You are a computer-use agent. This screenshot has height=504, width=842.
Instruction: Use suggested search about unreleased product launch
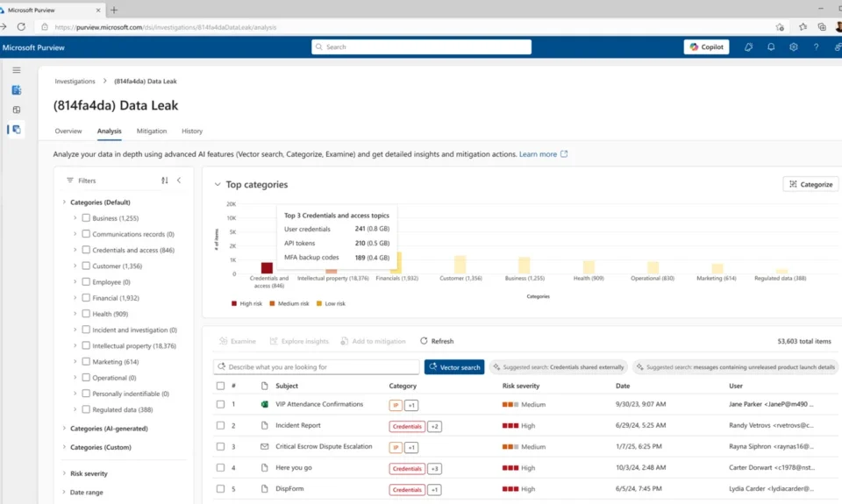point(735,367)
